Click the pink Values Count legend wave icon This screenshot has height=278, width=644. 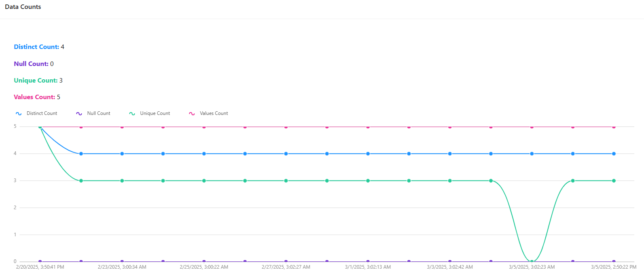pos(192,114)
